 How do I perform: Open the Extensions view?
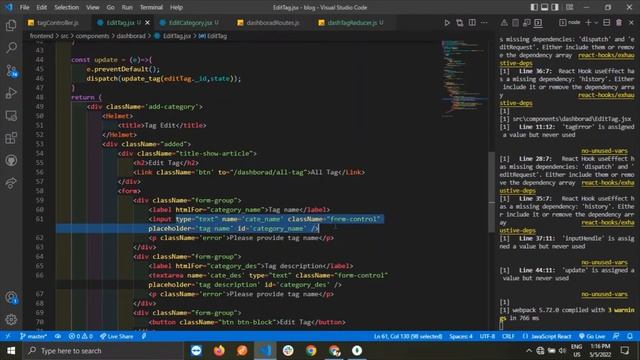[x=11, y=138]
